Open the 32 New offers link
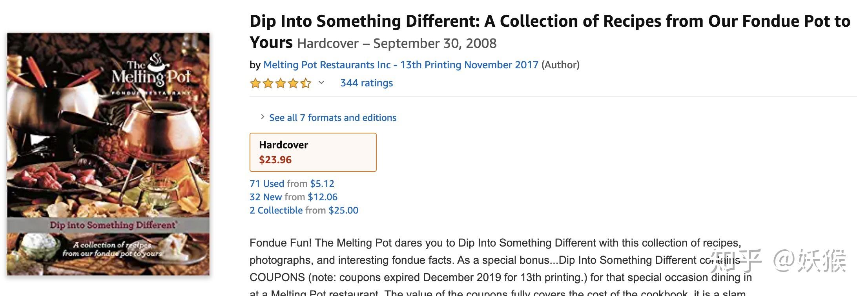The width and height of the screenshot is (868, 296). [x=266, y=197]
